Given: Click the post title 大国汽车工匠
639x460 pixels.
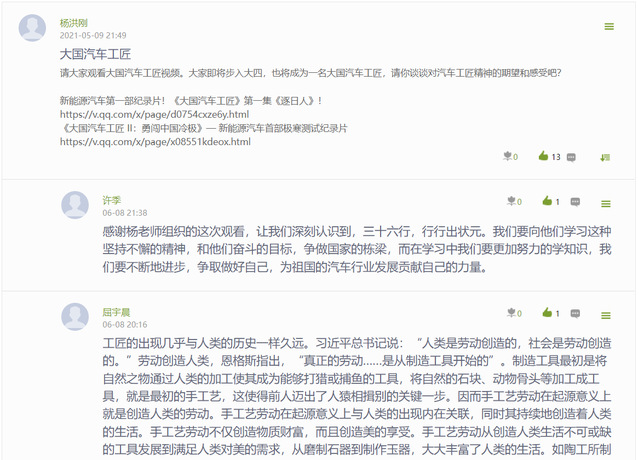Looking at the screenshot, I should 95,54.
